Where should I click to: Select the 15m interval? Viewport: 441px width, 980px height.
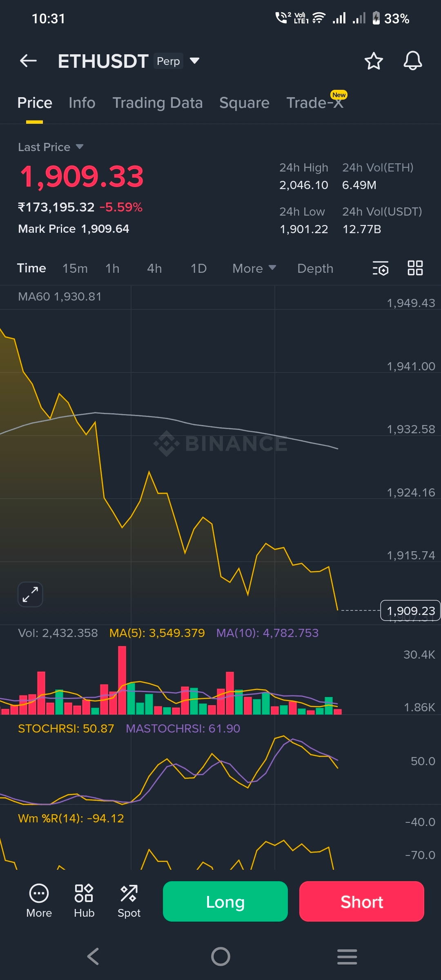click(x=75, y=268)
